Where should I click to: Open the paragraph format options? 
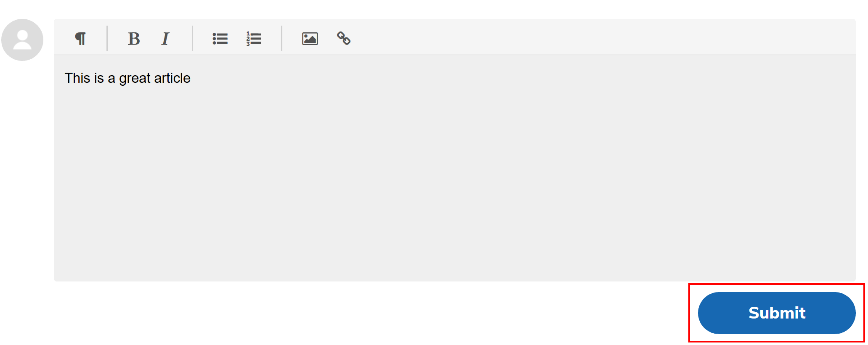pyautogui.click(x=80, y=39)
